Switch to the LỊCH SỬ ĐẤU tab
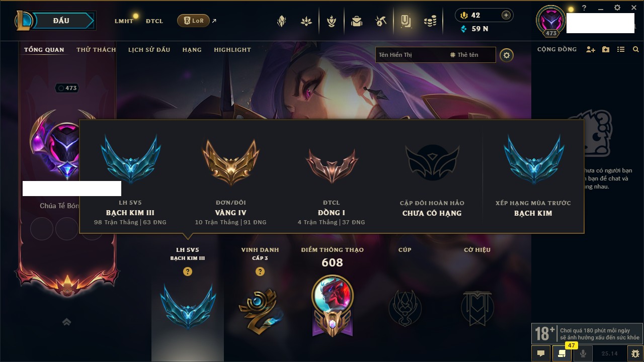644x362 pixels. coord(149,50)
